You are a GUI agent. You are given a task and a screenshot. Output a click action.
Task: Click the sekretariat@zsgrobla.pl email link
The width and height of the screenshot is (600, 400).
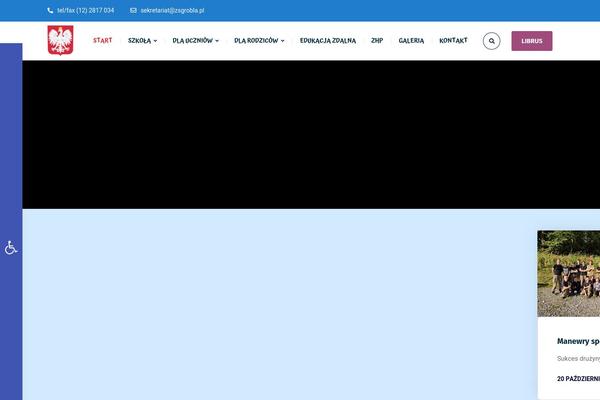(172, 11)
